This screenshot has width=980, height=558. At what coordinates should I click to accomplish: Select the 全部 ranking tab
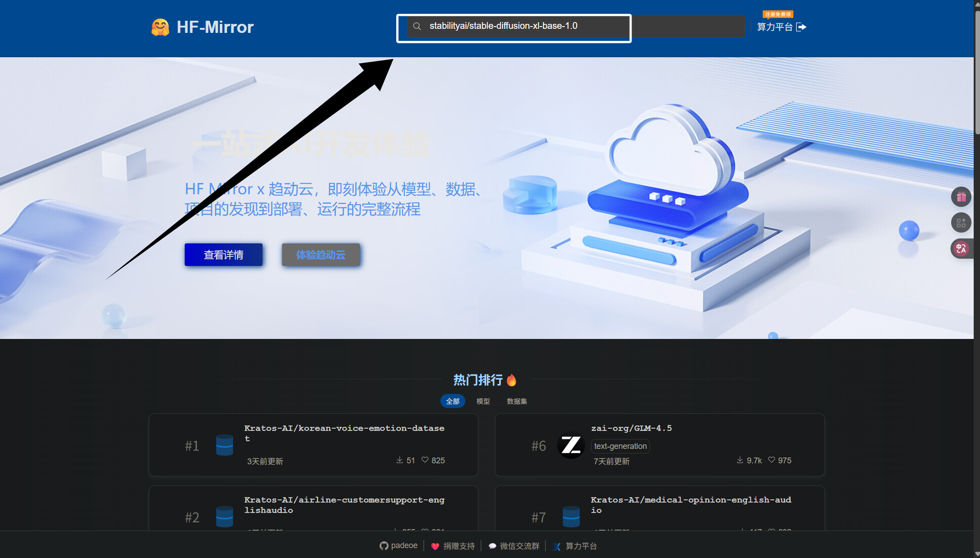coord(453,401)
